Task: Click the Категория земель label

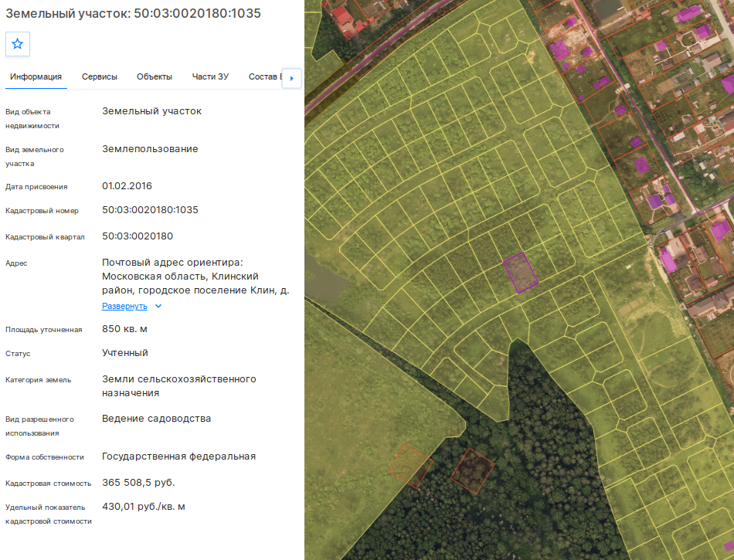Action: pyautogui.click(x=39, y=380)
